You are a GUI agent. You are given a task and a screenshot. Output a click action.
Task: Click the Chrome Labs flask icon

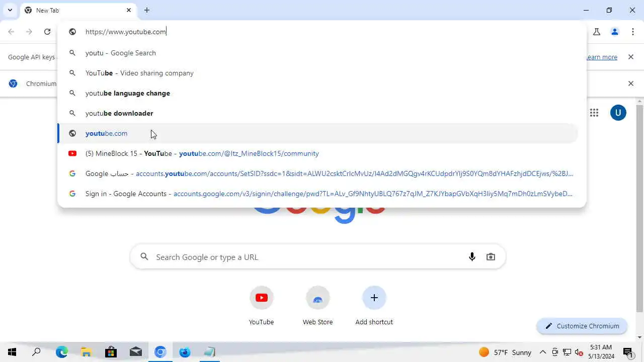point(597,32)
